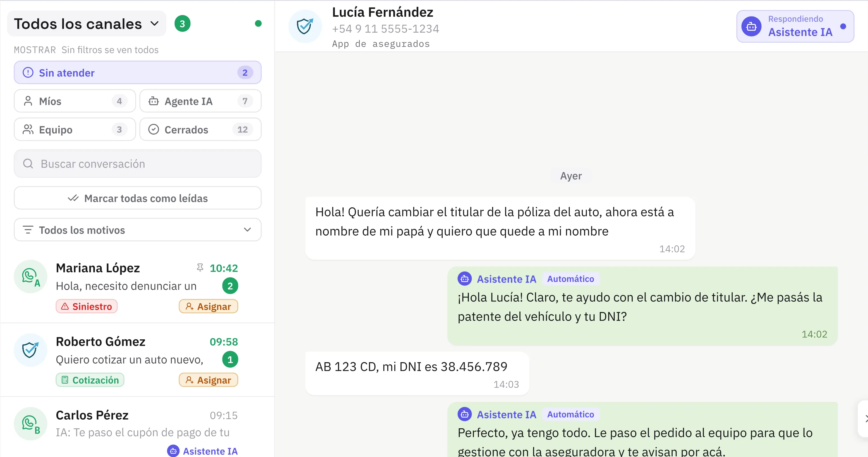
Task: Select the Equipo filter
Action: (75, 130)
